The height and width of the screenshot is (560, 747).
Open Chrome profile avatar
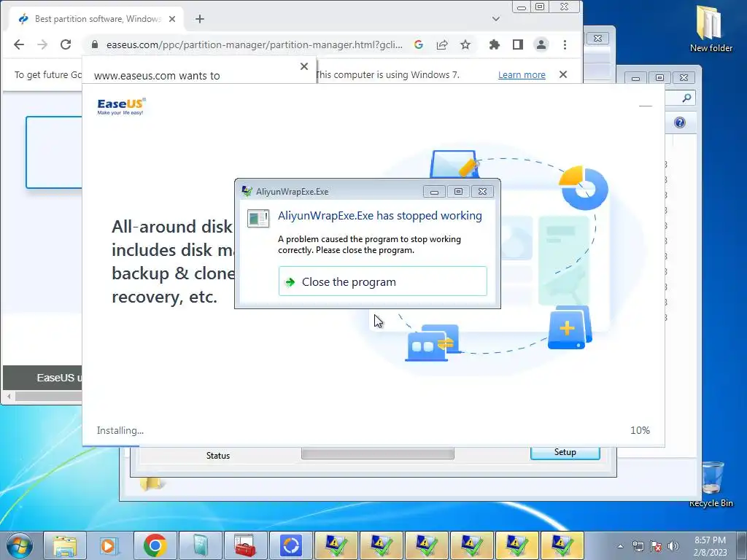pos(541,44)
